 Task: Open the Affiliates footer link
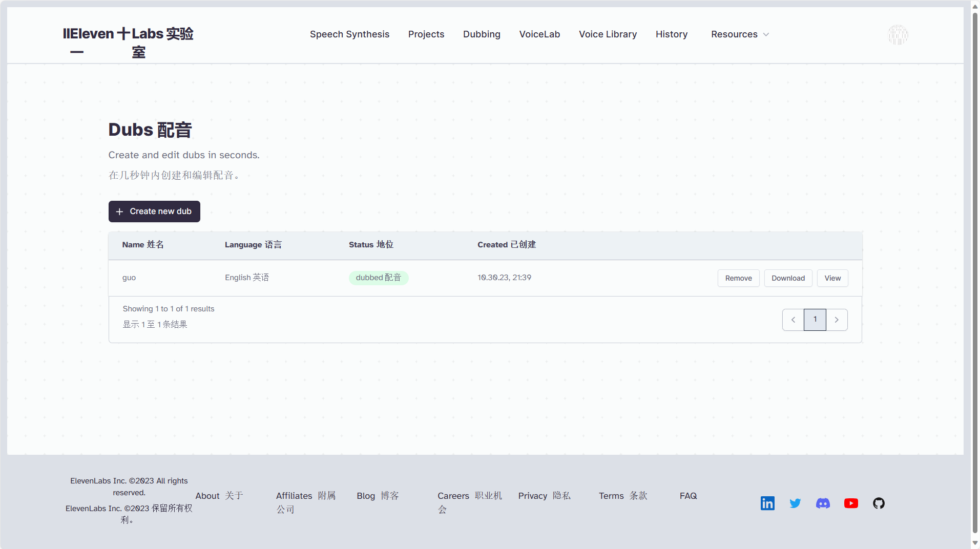(306, 502)
